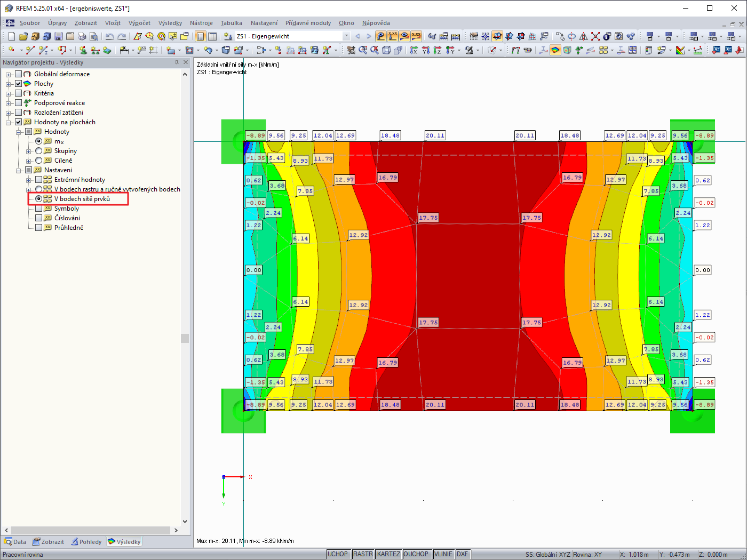Check the Číslování checkbox
Viewport: 747px width, 560px height.
click(39, 218)
